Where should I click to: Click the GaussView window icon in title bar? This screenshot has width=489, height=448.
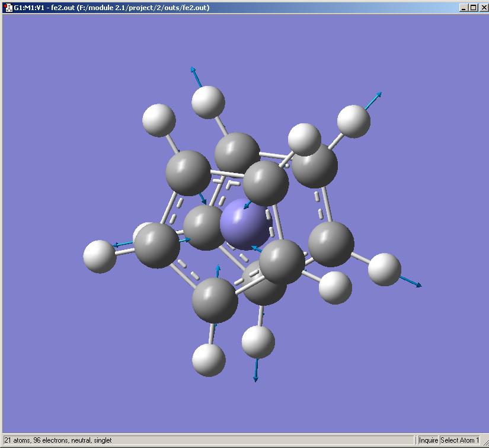pos(9,8)
